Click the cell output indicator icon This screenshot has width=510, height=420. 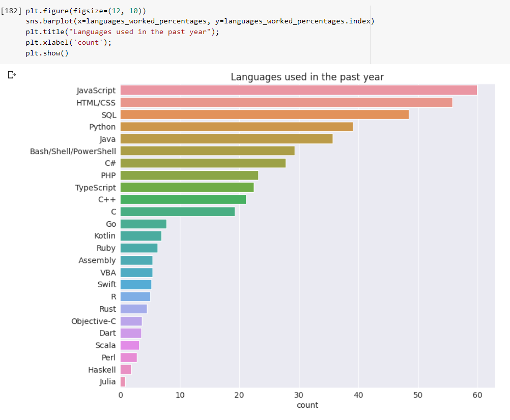(x=11, y=74)
